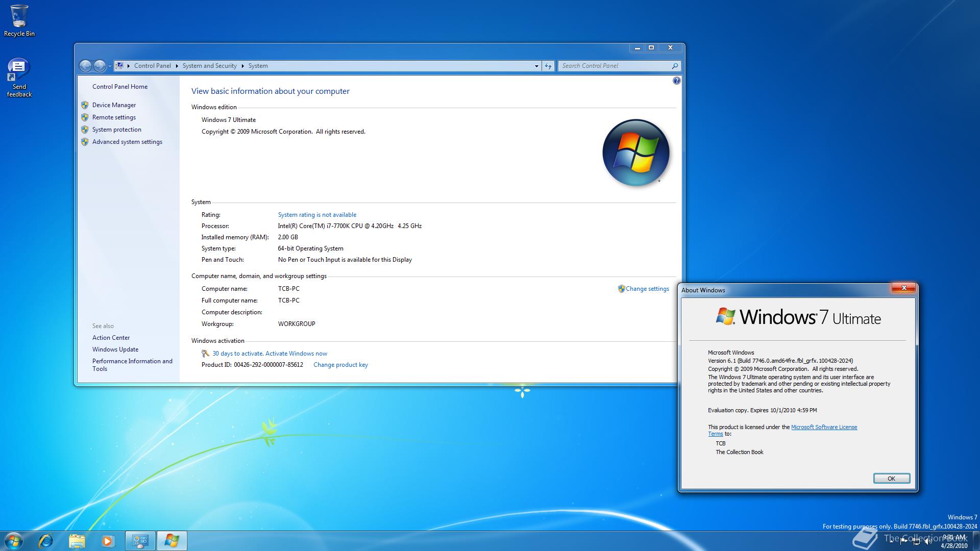The image size is (980, 551).
Task: Click the volume speaker tray icon
Action: pyautogui.click(x=928, y=541)
